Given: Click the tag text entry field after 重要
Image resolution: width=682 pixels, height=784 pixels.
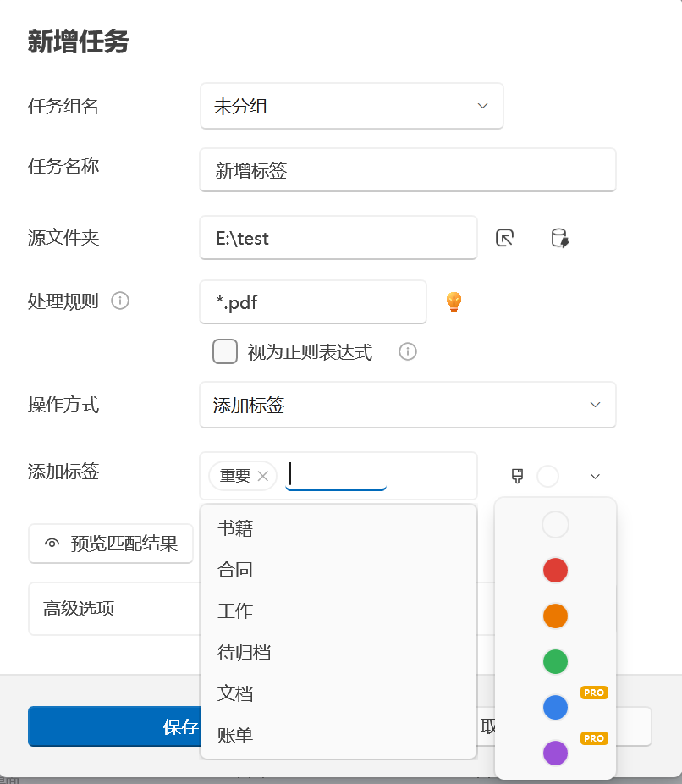Looking at the screenshot, I should (x=336, y=476).
